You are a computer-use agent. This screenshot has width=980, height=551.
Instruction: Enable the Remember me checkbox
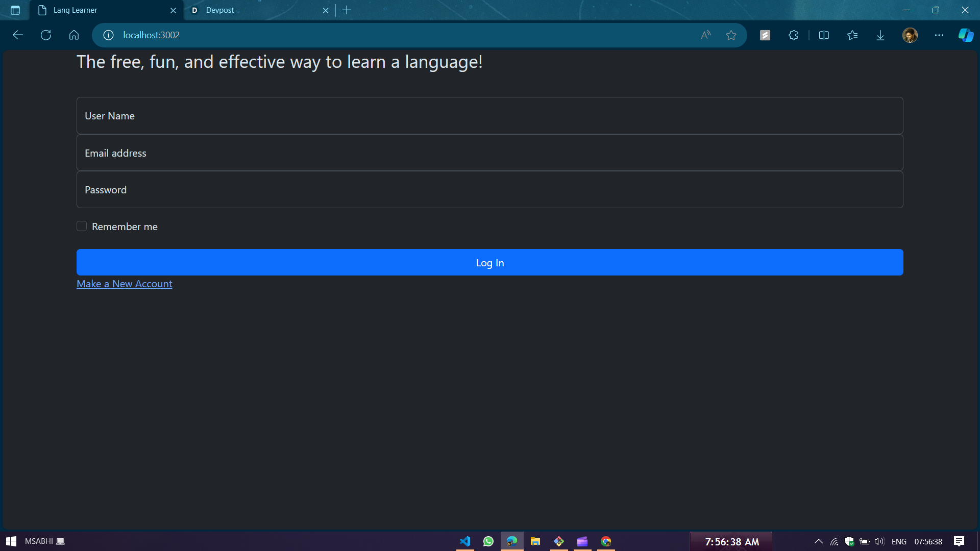[x=82, y=226]
